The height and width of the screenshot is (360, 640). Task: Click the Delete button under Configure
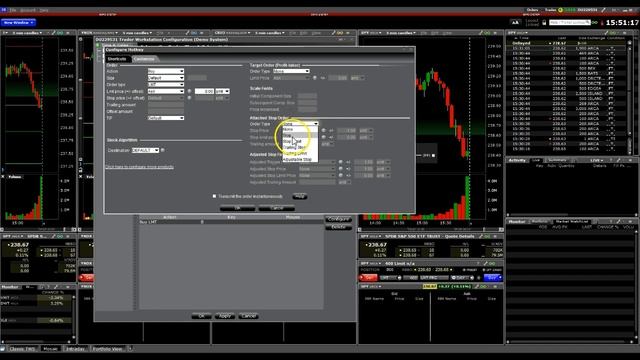click(338, 227)
